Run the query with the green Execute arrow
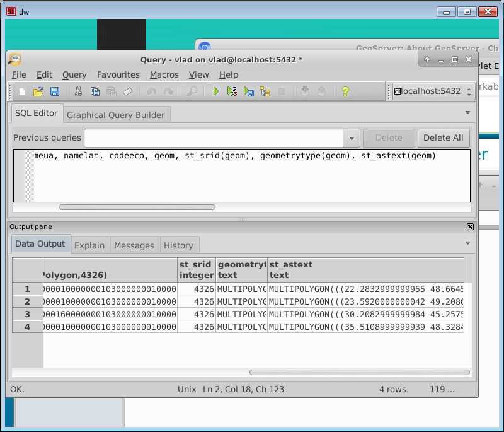Screen dimensions: 504x432 click(x=215, y=91)
